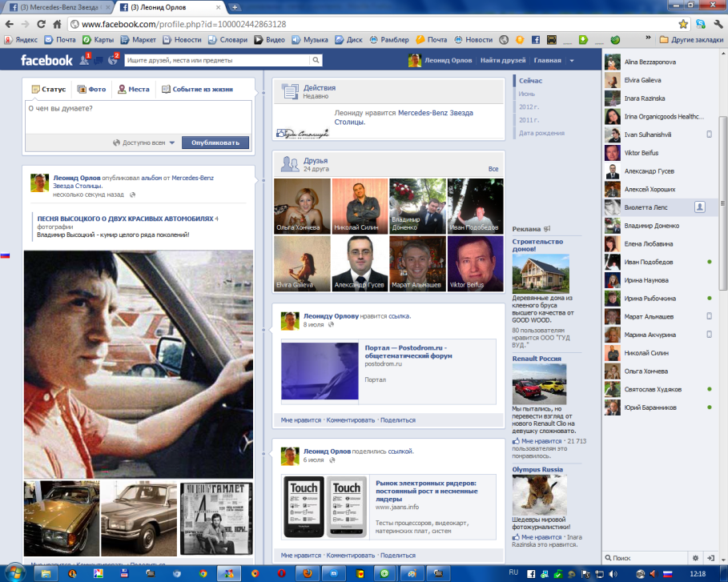Image resolution: width=728 pixels, height=582 pixels.
Task: Open chat options gear menu
Action: [697, 557]
